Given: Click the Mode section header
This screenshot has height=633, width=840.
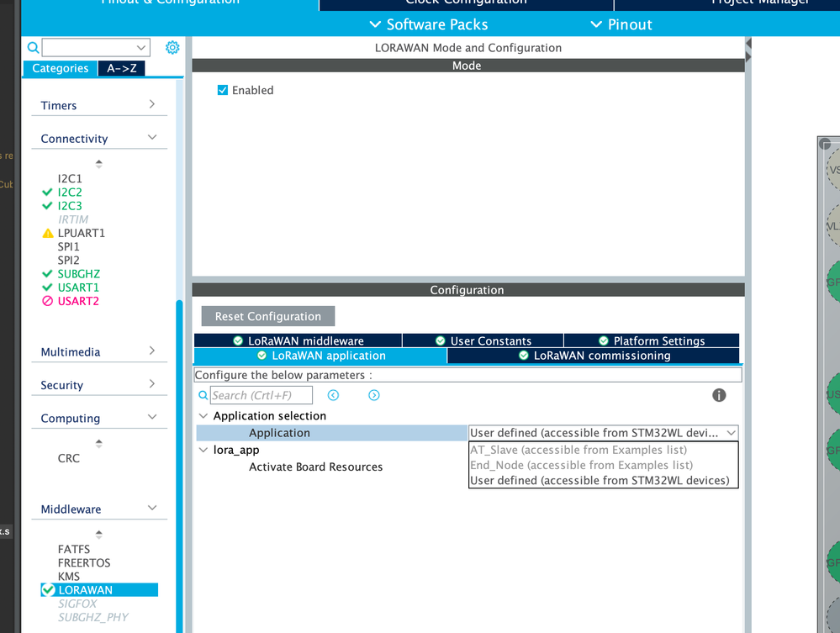Looking at the screenshot, I should [x=468, y=66].
